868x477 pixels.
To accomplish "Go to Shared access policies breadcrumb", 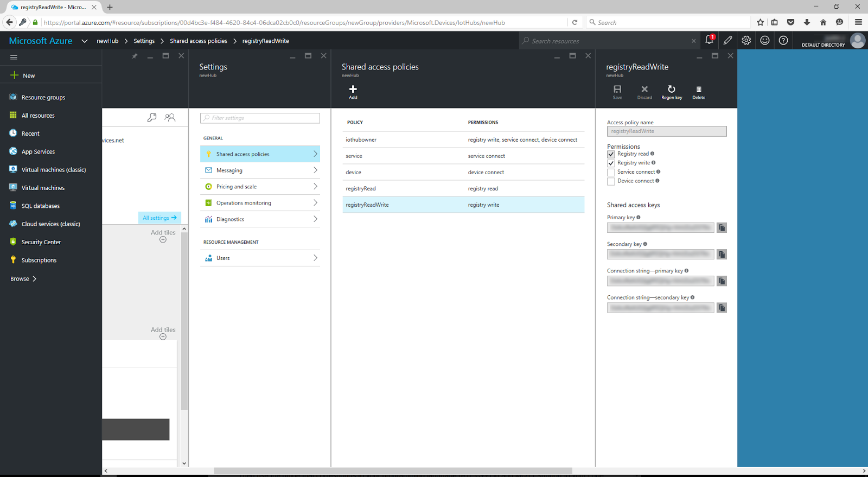I will 199,41.
